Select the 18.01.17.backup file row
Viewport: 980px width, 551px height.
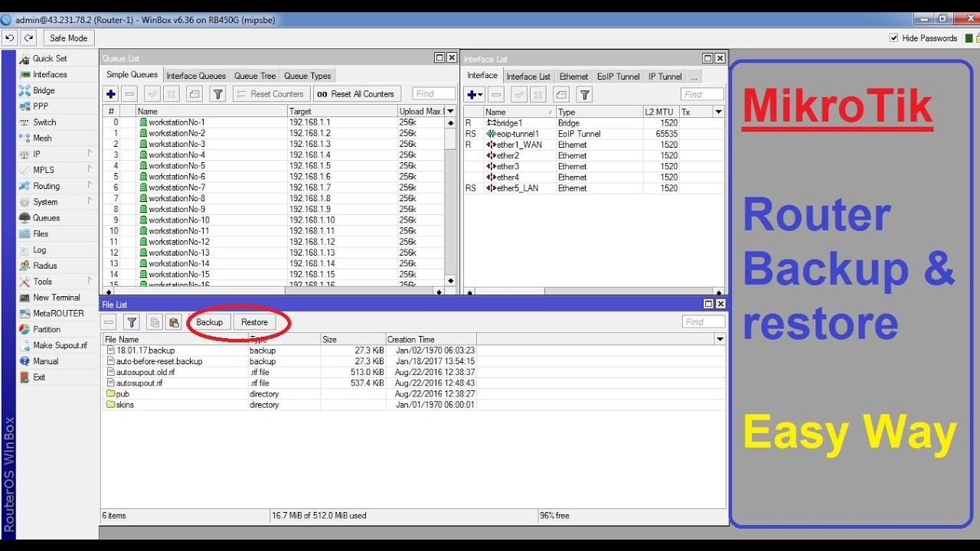tap(289, 350)
